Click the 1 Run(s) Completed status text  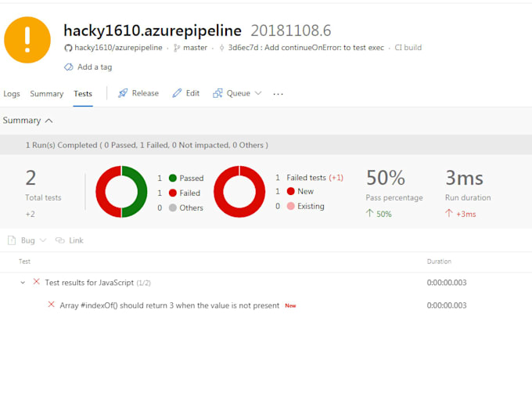pos(147,145)
